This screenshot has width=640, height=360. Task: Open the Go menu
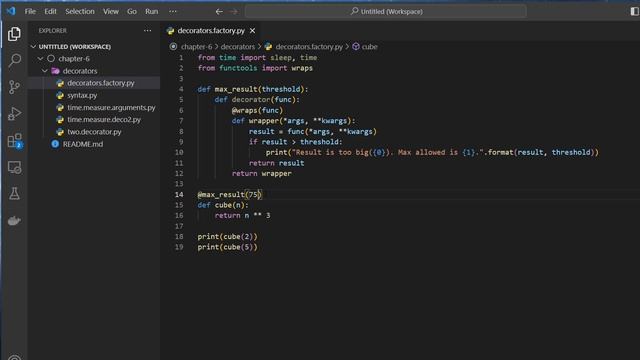click(x=132, y=11)
